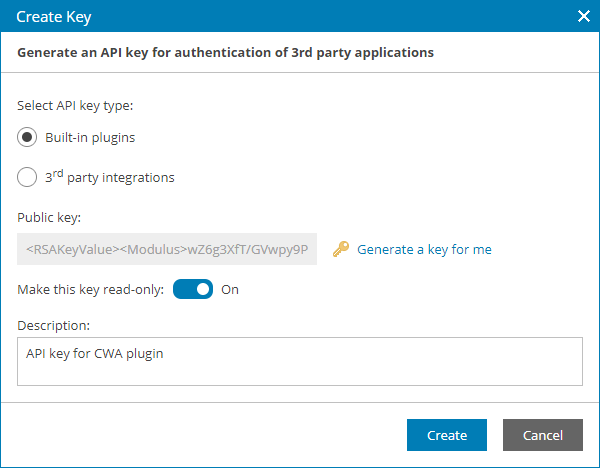Close the Create Key dialog with X
Image resolution: width=600 pixels, height=468 pixels.
[585, 16]
